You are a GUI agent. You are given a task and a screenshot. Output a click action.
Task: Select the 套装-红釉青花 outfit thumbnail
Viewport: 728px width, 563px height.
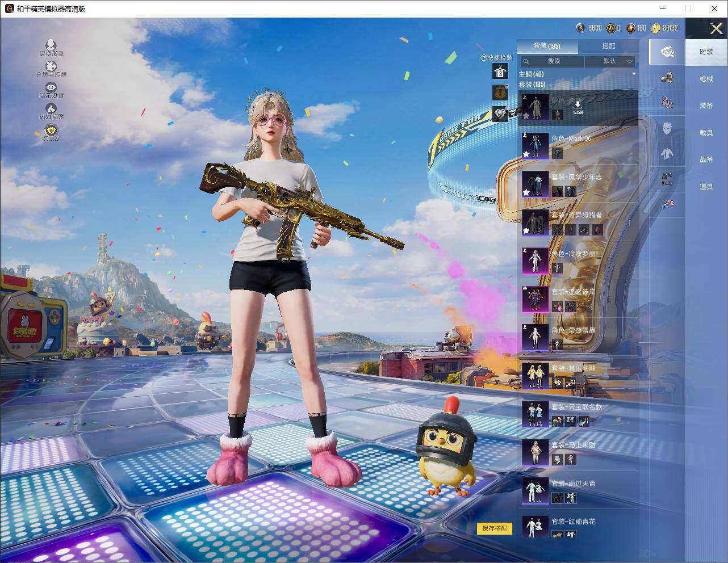535,527
